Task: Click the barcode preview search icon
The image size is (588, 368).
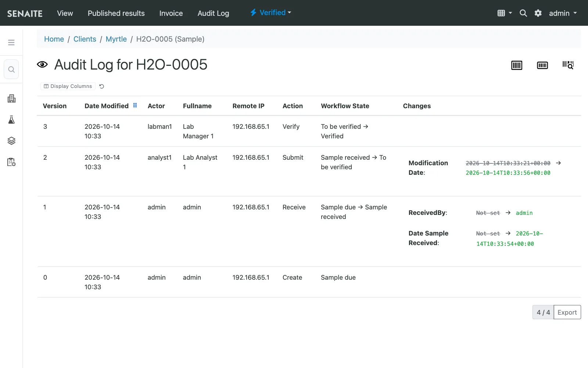Action: pyautogui.click(x=568, y=65)
